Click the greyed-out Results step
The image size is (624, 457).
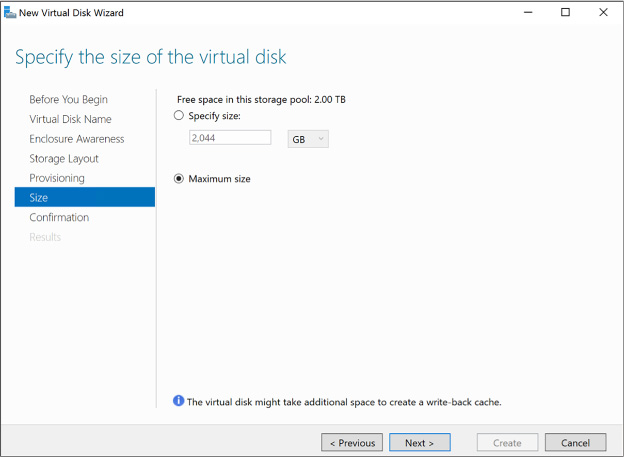(x=45, y=237)
